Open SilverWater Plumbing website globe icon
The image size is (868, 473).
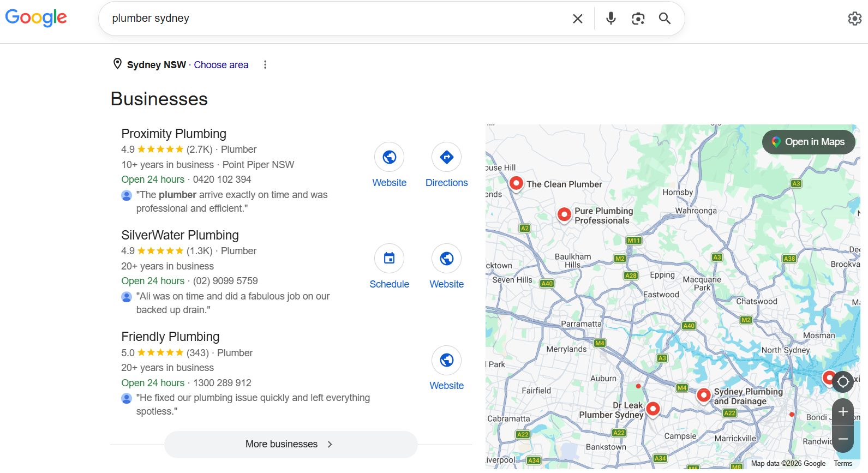click(447, 259)
